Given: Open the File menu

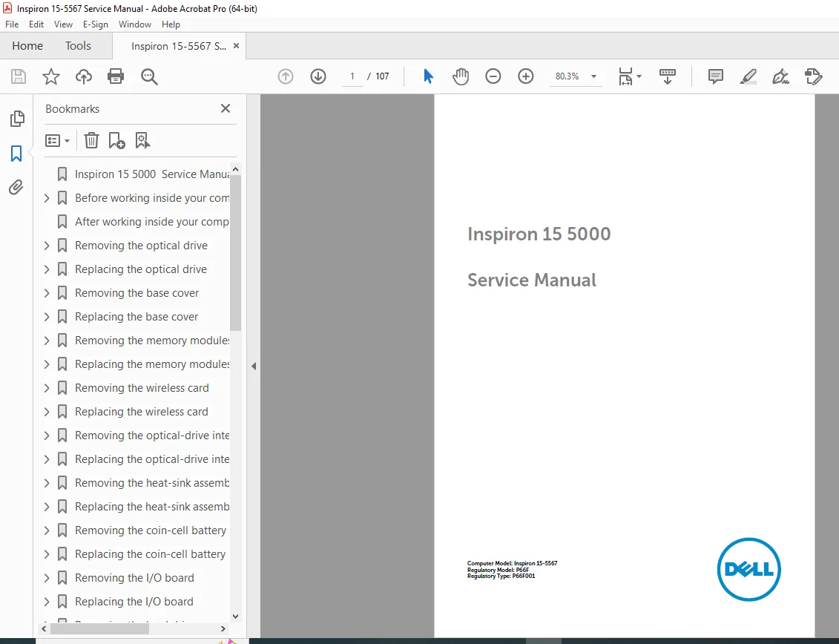Looking at the screenshot, I should [12, 24].
